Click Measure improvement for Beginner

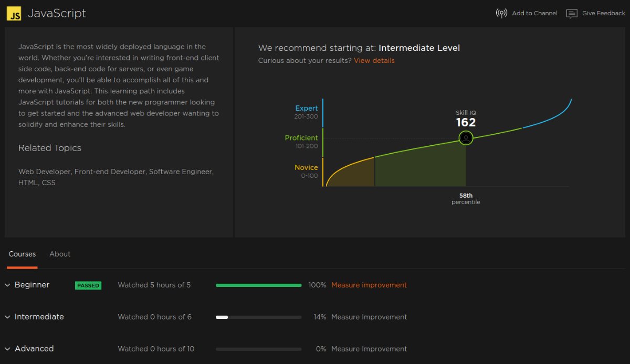point(369,285)
